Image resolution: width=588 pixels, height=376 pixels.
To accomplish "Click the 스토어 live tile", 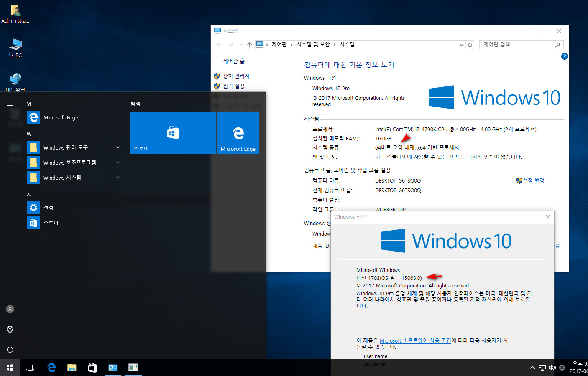I will tap(173, 133).
